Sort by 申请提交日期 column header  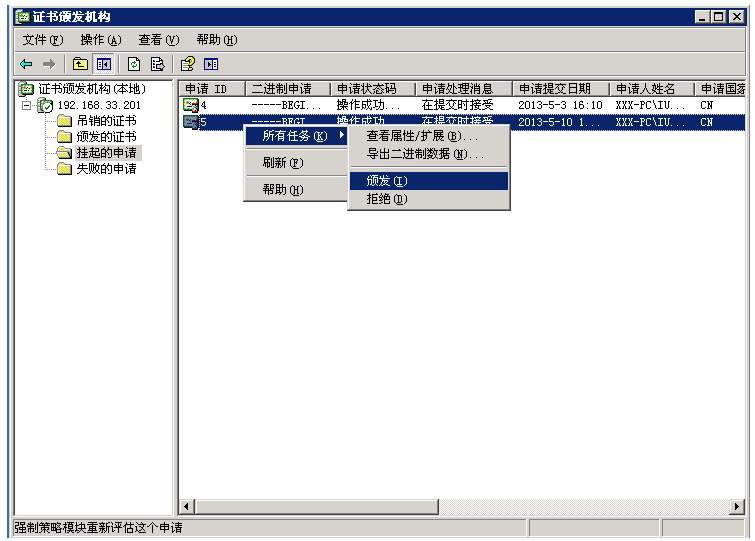(559, 89)
